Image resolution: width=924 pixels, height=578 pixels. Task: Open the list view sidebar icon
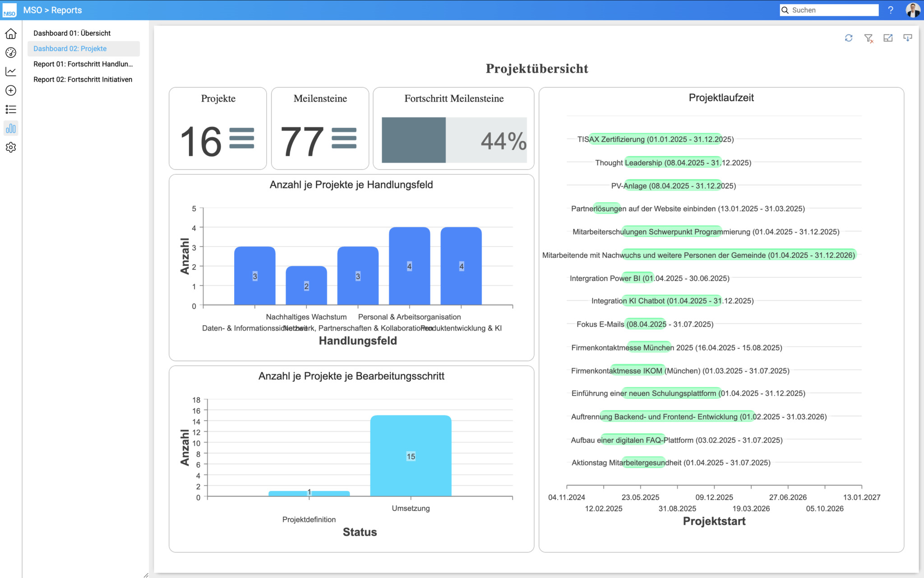tap(11, 110)
